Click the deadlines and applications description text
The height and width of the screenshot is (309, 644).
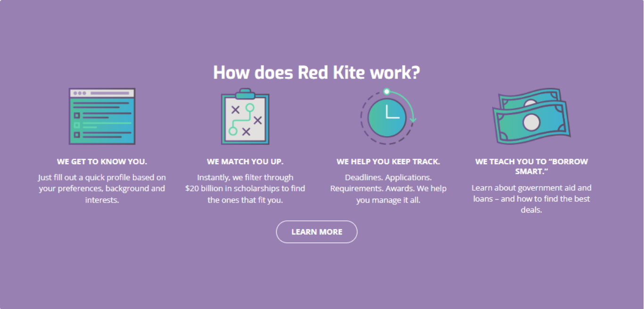click(388, 189)
